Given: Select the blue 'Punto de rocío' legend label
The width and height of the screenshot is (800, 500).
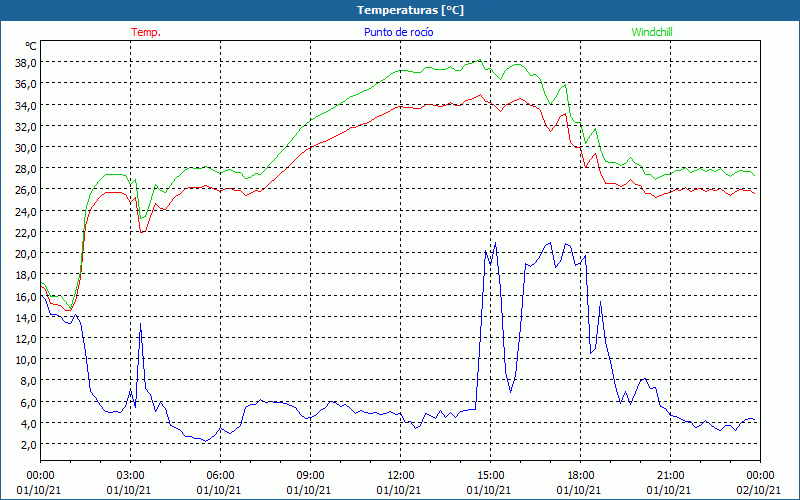Looking at the screenshot, I should pyautogui.click(x=398, y=32).
